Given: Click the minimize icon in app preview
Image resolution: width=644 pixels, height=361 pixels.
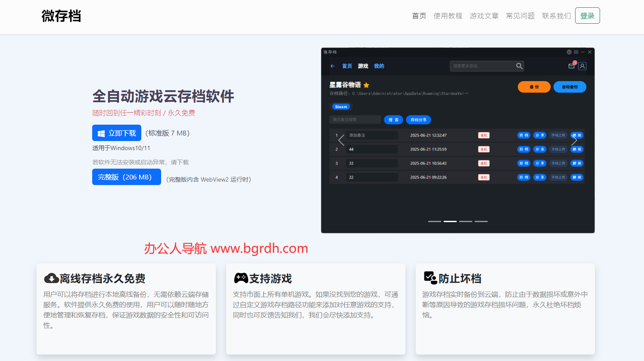Looking at the screenshot, I should click(583, 52).
